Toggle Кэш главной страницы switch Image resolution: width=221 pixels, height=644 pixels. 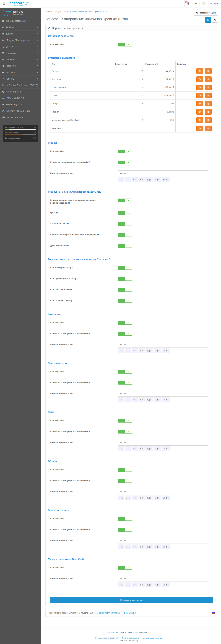point(125,301)
